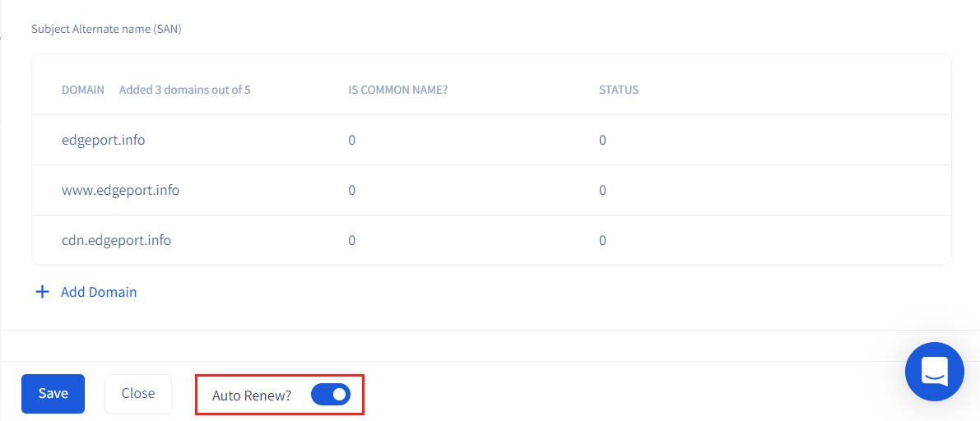
Task: Click the IS COMMON NAME? column header
Action: click(x=397, y=90)
